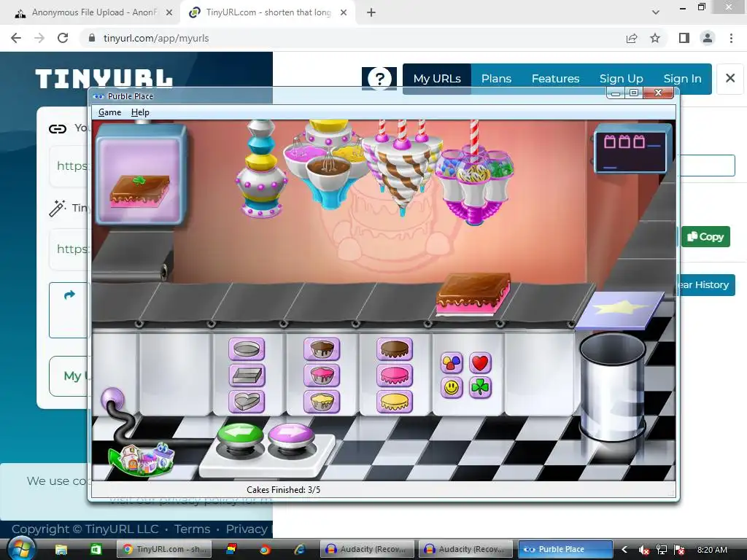
Task: Open the Game menu in Purble Place
Action: pos(109,112)
